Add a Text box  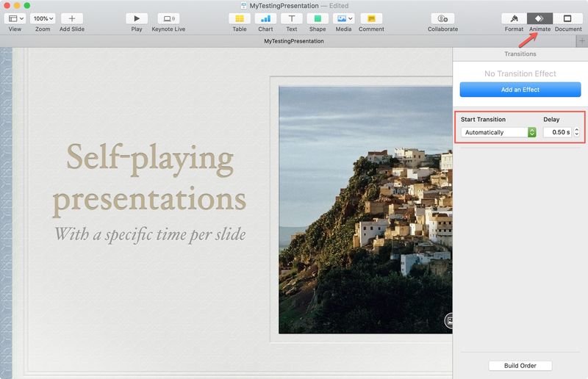coord(291,18)
